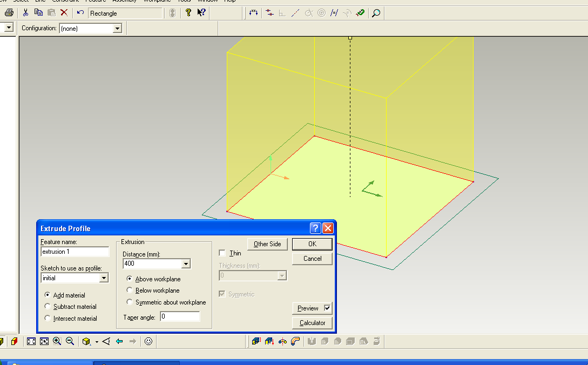Click the Copy icon in the toolbar

[38, 13]
